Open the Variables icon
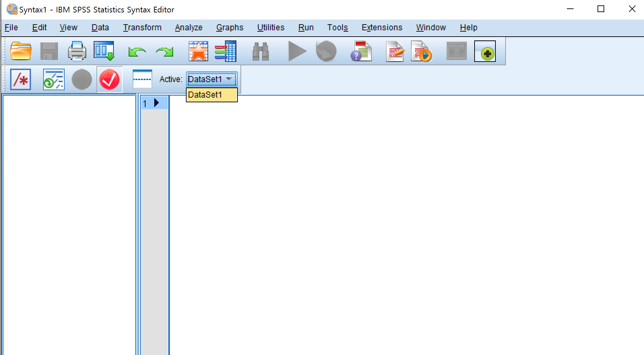The width and height of the screenshot is (644, 355). (226, 51)
